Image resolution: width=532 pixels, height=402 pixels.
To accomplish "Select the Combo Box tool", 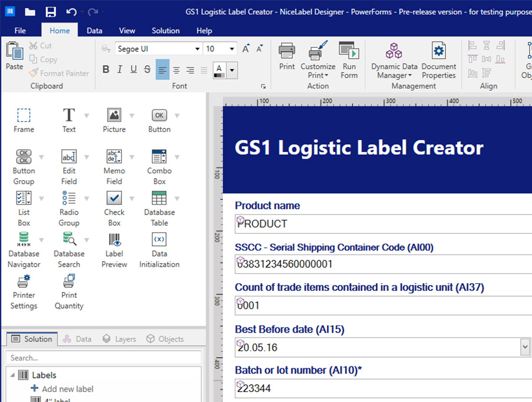I will 159,167.
